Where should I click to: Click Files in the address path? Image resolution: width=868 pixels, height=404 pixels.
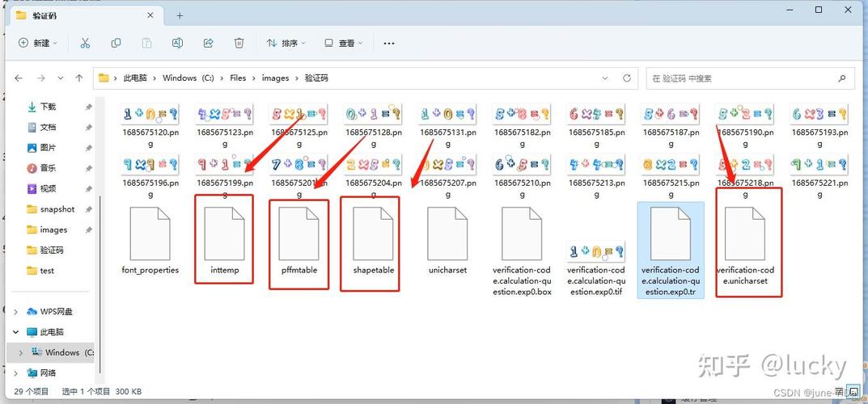pos(238,78)
